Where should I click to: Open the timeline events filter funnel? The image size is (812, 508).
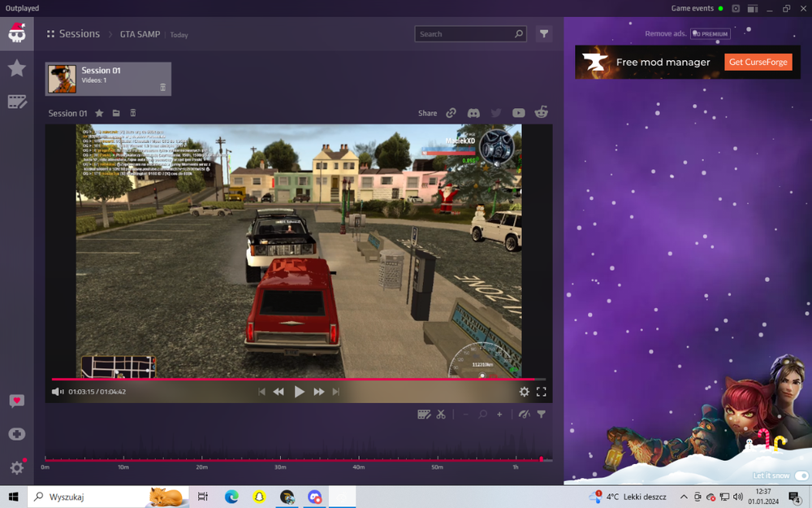541,415
